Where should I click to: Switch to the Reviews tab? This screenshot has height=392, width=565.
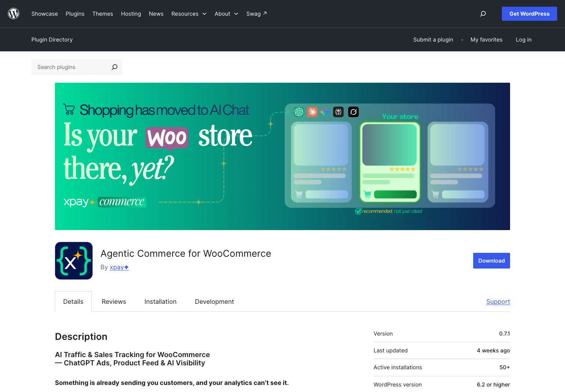pyautogui.click(x=114, y=301)
